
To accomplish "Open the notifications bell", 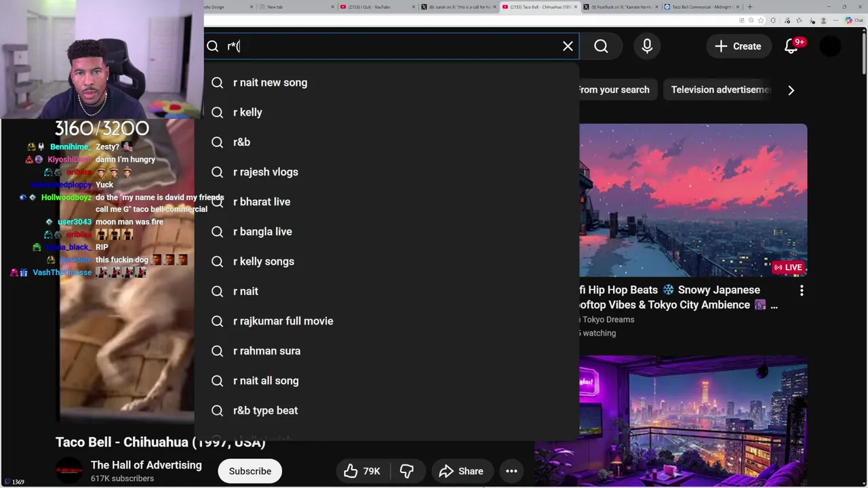I will [791, 46].
